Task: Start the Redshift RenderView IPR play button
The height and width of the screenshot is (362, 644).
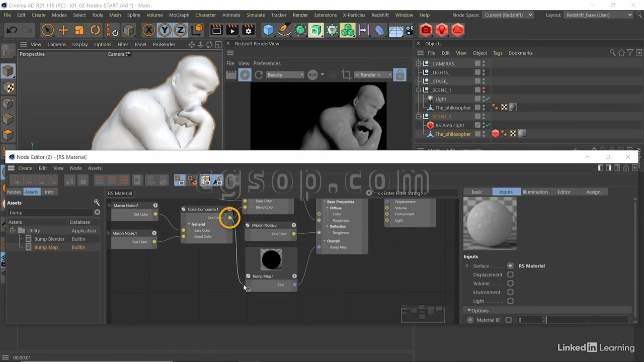Action: click(x=245, y=75)
